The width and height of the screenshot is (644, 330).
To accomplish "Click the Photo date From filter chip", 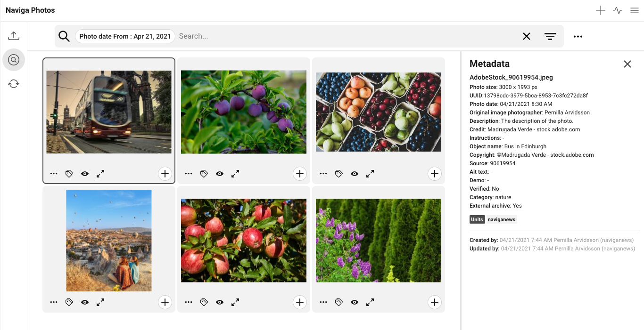I will tap(125, 36).
